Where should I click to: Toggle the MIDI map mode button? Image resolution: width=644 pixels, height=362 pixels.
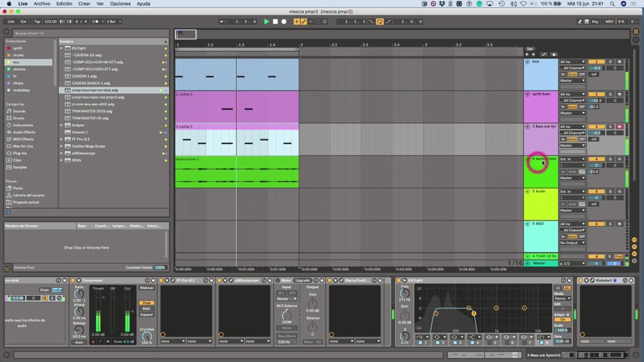(x=609, y=21)
